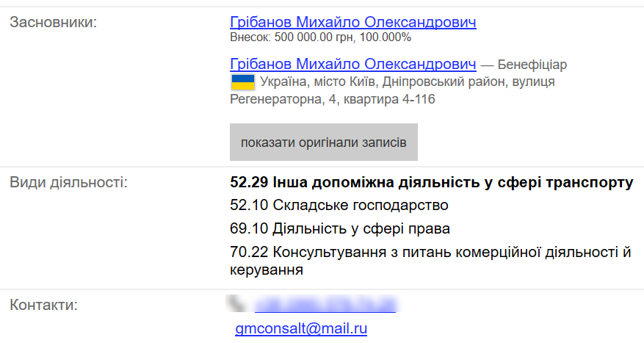The width and height of the screenshot is (644, 343).
Task: Select the 70.22 Консультування activity entry
Action: coord(430,253)
